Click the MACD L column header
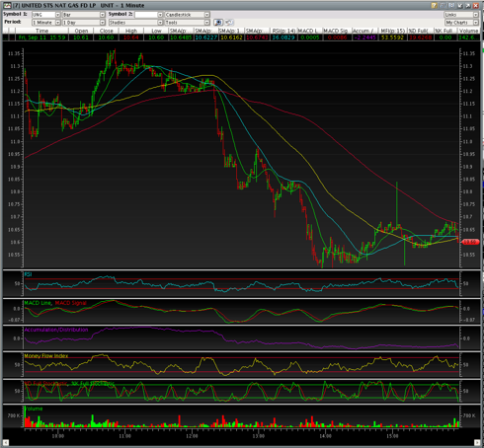This screenshot has height=448, width=484. click(x=309, y=31)
